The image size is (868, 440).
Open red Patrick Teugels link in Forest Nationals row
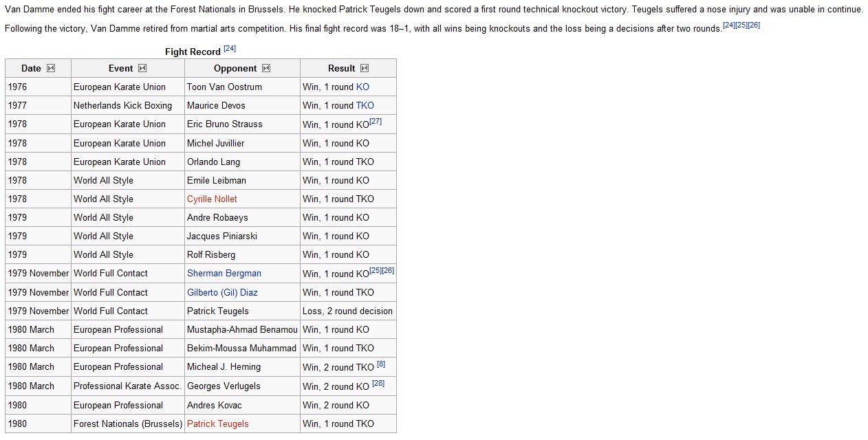click(x=218, y=423)
